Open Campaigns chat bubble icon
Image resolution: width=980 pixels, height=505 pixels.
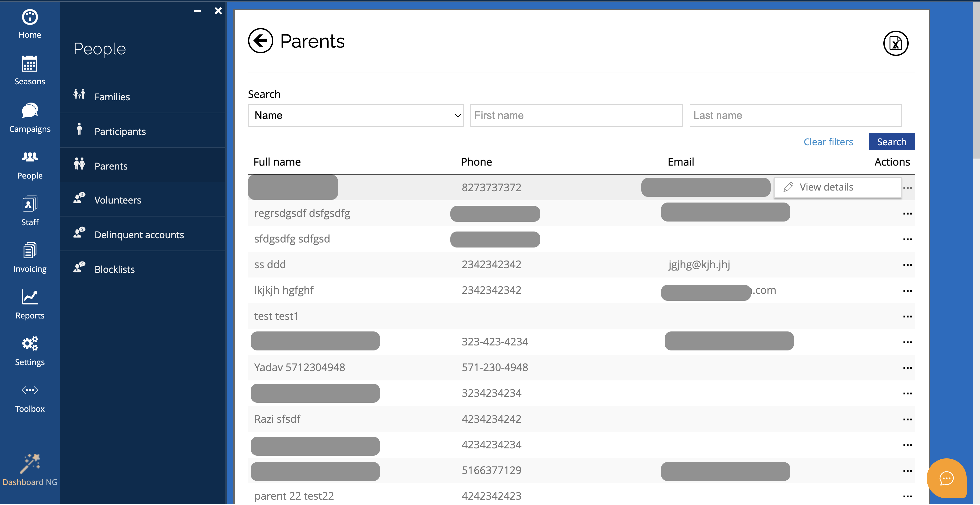[30, 111]
